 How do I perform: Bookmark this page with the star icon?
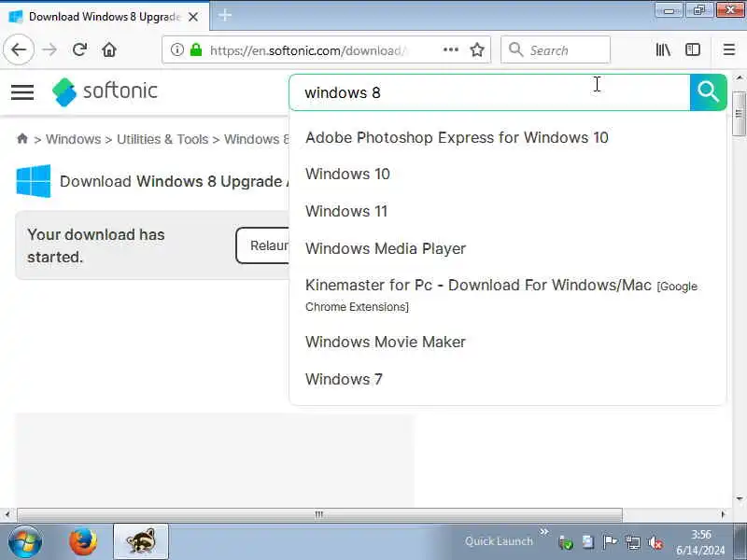477,49
